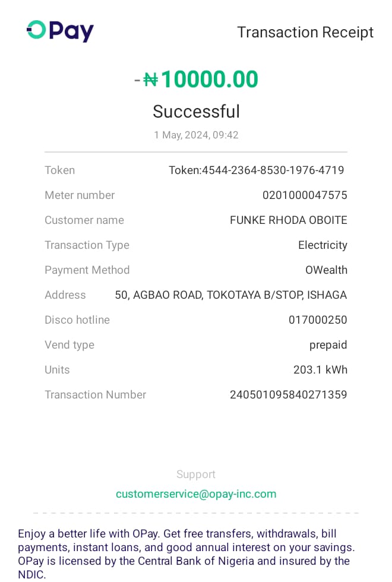Click the OWealth payment method value
The width and height of the screenshot is (392, 582).
point(326,270)
